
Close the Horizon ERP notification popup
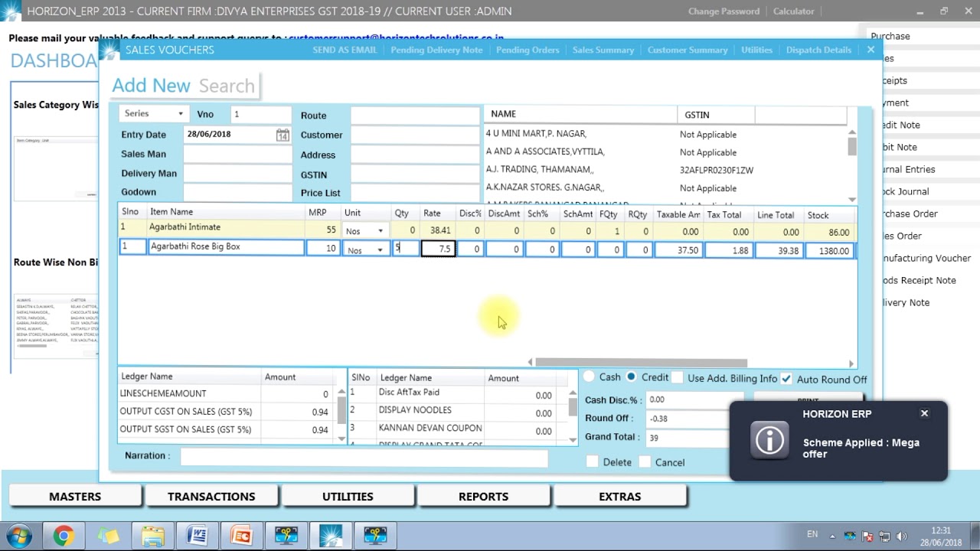(x=924, y=413)
